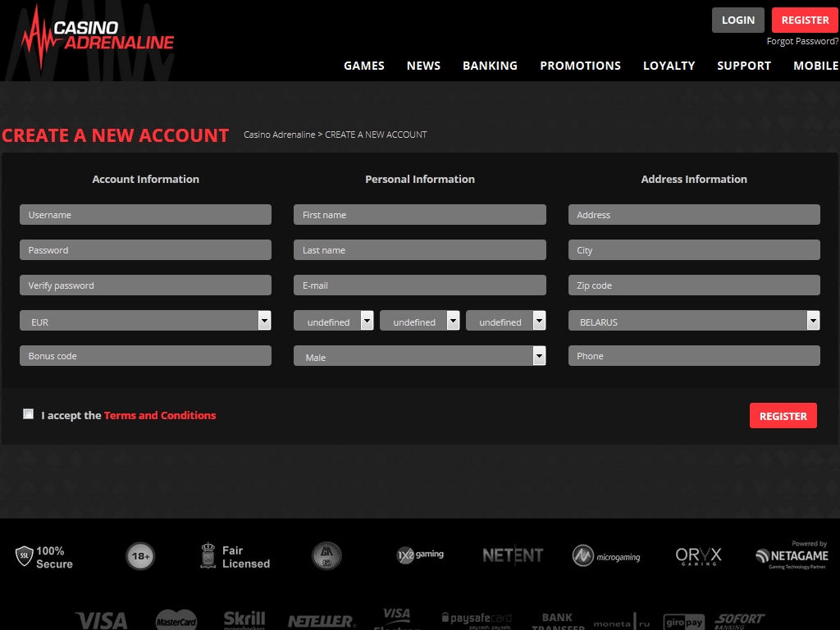This screenshot has height=630, width=840.
Task: Click the Netagame partner logo
Action: pyautogui.click(x=792, y=555)
